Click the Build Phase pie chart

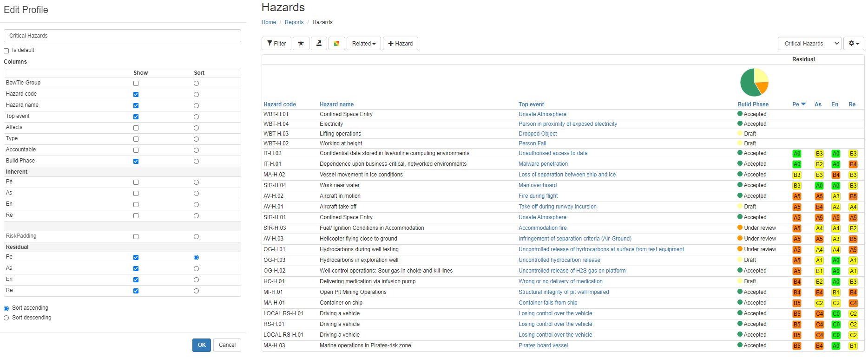tap(754, 83)
